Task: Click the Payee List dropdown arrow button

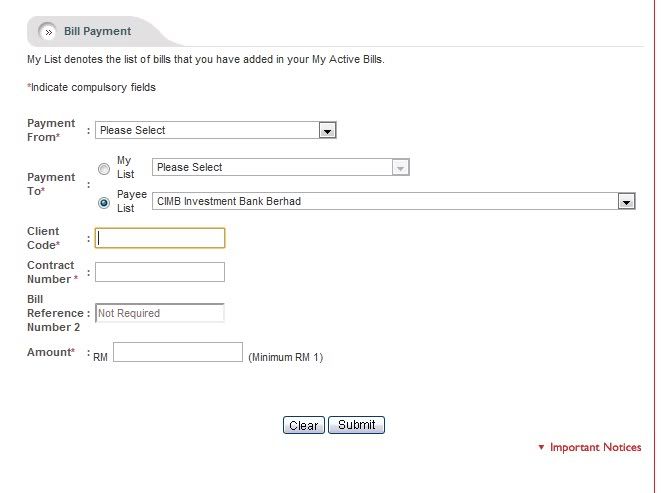Action: click(627, 201)
